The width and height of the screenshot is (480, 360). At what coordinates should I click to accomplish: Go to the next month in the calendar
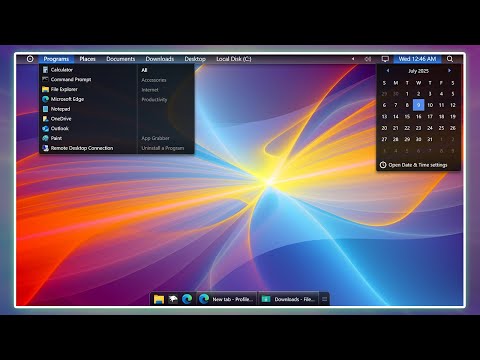click(x=449, y=71)
